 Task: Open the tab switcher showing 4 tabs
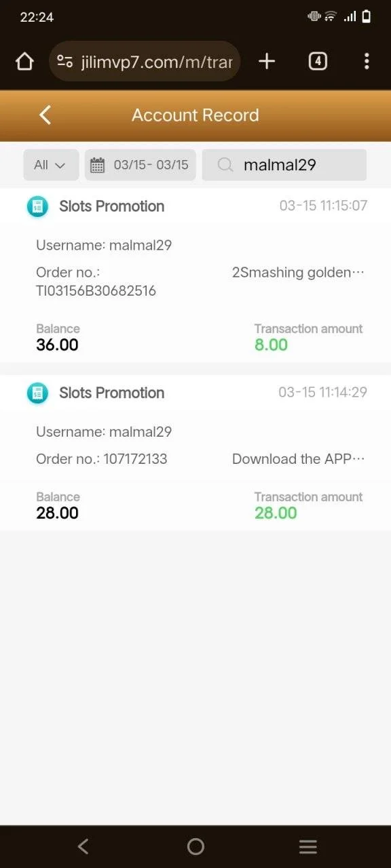pyautogui.click(x=318, y=62)
